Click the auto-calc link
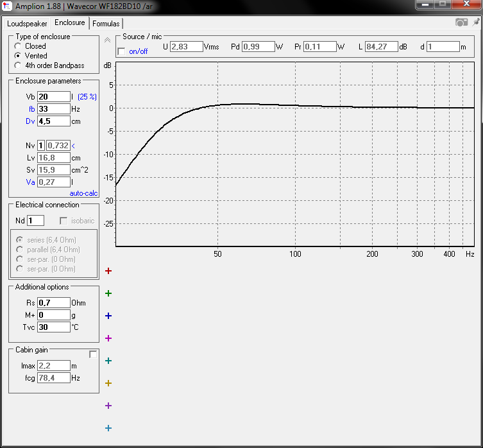This screenshot has width=483, height=448. (83, 193)
